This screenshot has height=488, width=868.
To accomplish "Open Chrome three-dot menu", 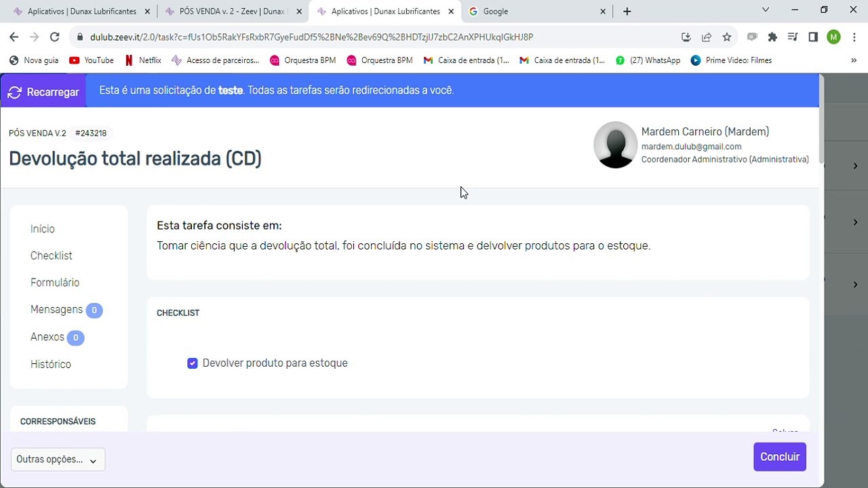I will (854, 37).
